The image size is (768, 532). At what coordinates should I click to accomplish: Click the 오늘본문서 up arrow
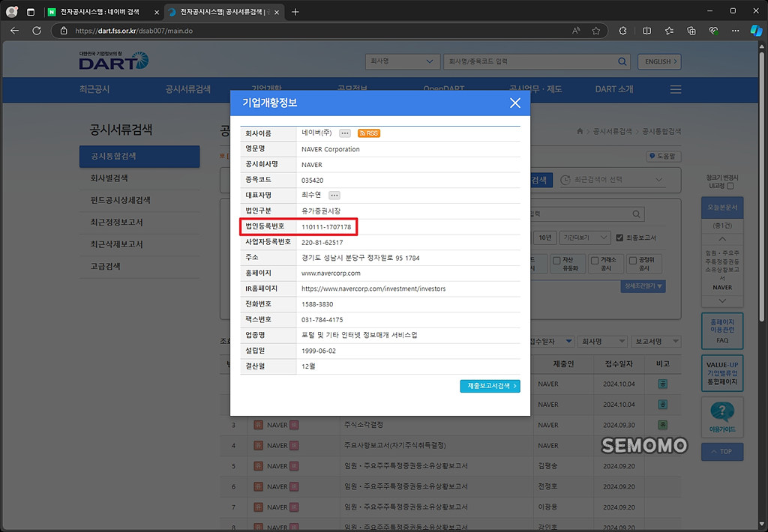tap(722, 239)
